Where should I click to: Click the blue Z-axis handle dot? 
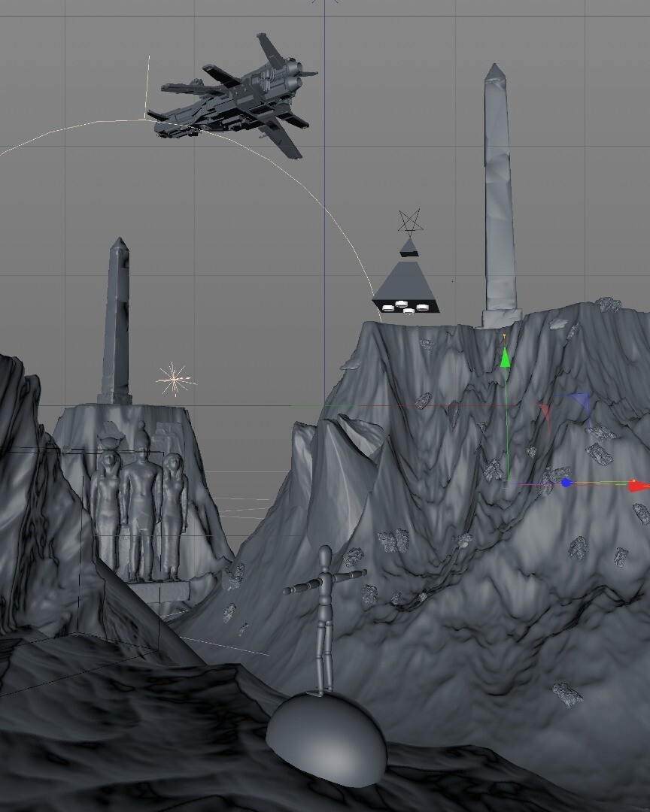pyautogui.click(x=566, y=483)
